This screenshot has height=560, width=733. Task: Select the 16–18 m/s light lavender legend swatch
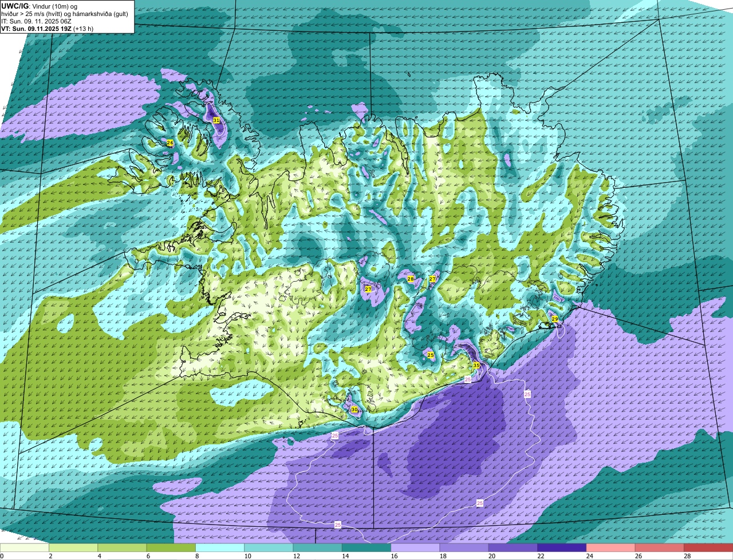(x=415, y=548)
